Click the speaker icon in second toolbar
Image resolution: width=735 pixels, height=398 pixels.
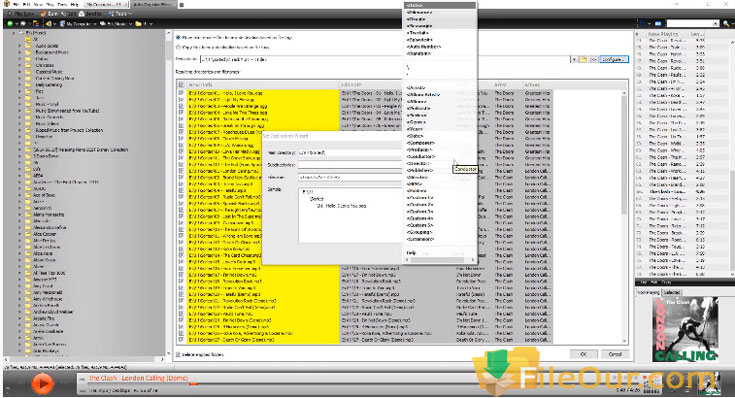[48, 23]
